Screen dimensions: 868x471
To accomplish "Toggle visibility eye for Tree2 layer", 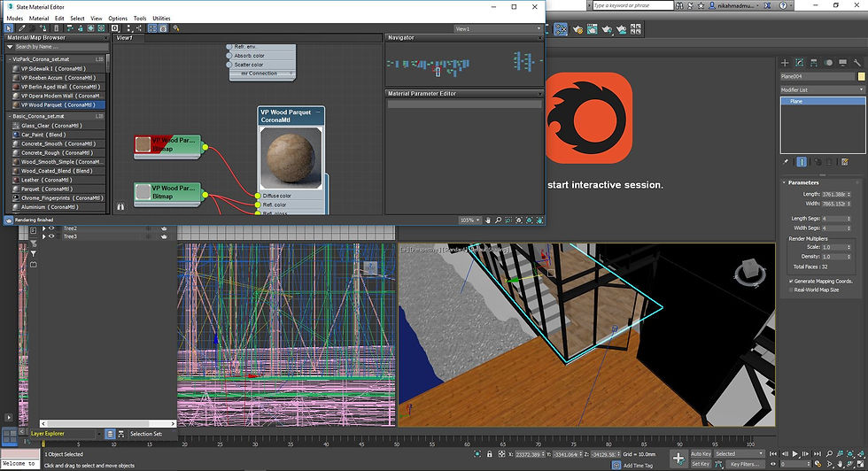I will point(51,228).
